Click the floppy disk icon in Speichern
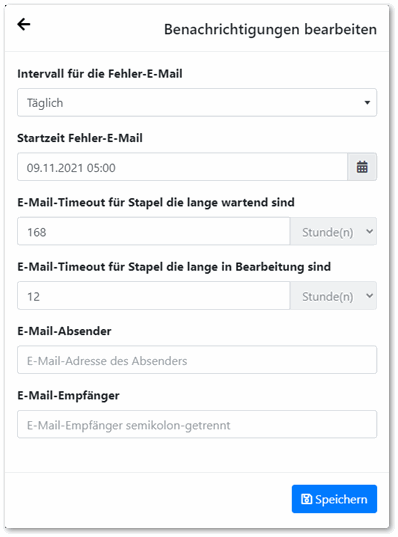Viewport: 398px width, 537px height. (307, 499)
